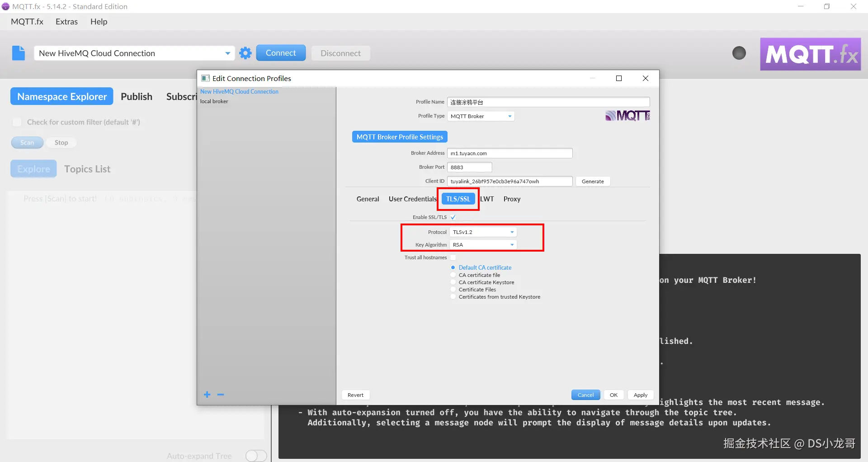Image resolution: width=868 pixels, height=462 pixels.
Task: Click the connection status indicator circle
Action: click(739, 53)
